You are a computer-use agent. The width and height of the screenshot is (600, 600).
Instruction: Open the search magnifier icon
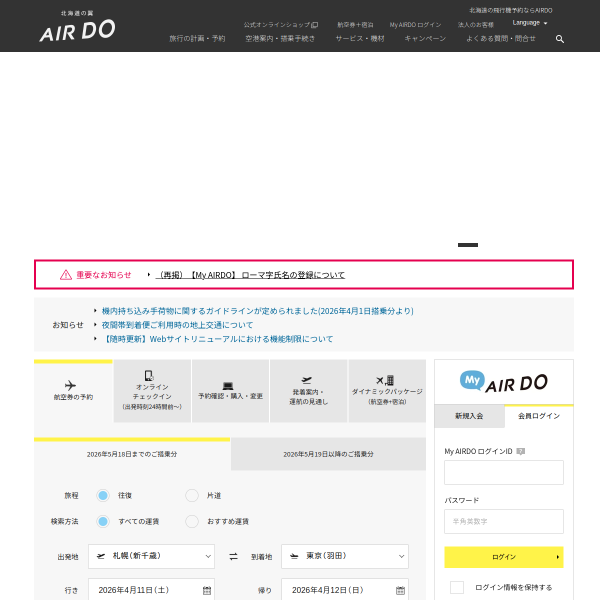click(559, 39)
